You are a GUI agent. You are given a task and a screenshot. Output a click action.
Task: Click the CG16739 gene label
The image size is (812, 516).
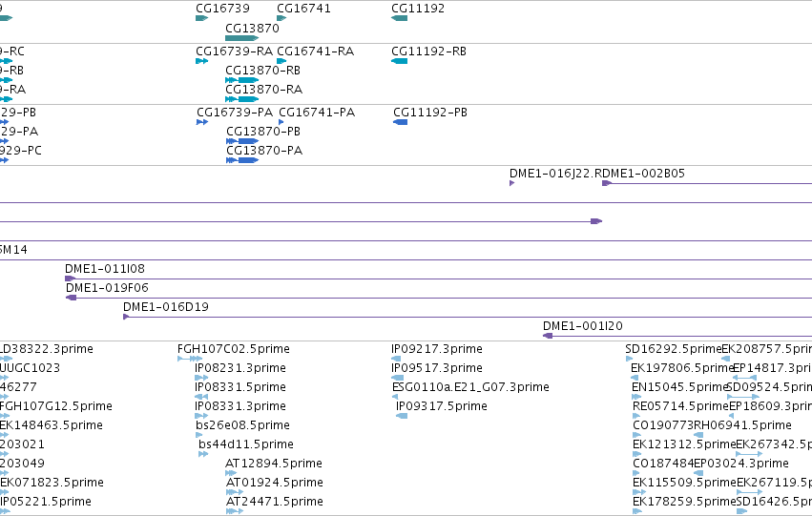tap(222, 9)
